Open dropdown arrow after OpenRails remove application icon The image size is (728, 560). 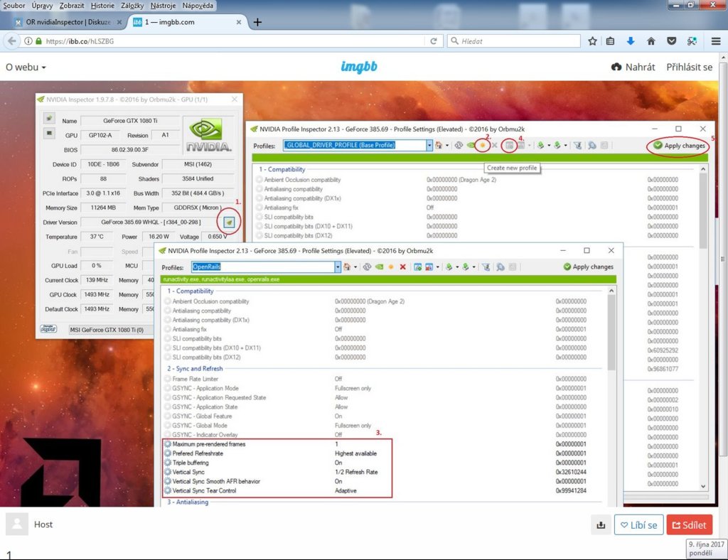(437, 266)
